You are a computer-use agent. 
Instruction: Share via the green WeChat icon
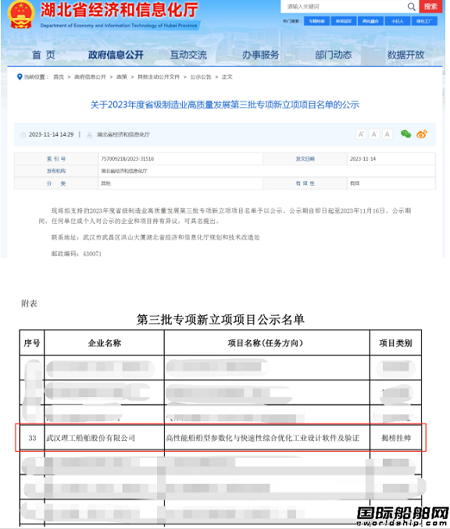[x=406, y=134]
